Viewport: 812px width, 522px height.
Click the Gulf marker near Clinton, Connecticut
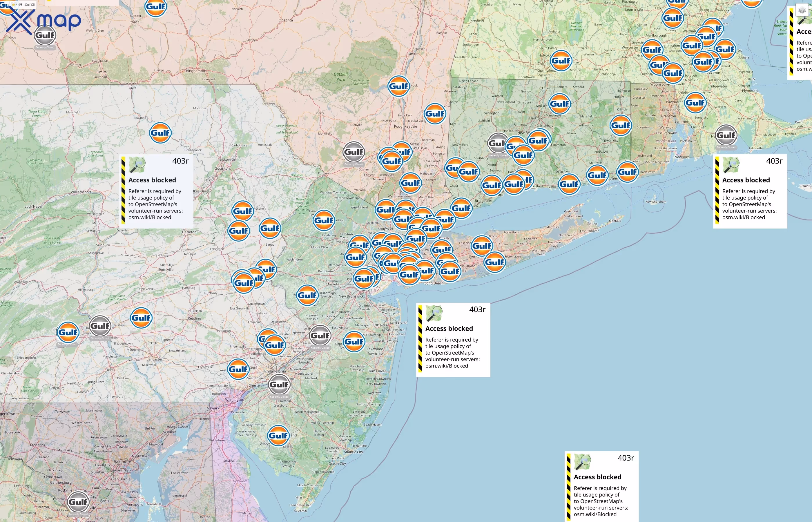(x=569, y=184)
